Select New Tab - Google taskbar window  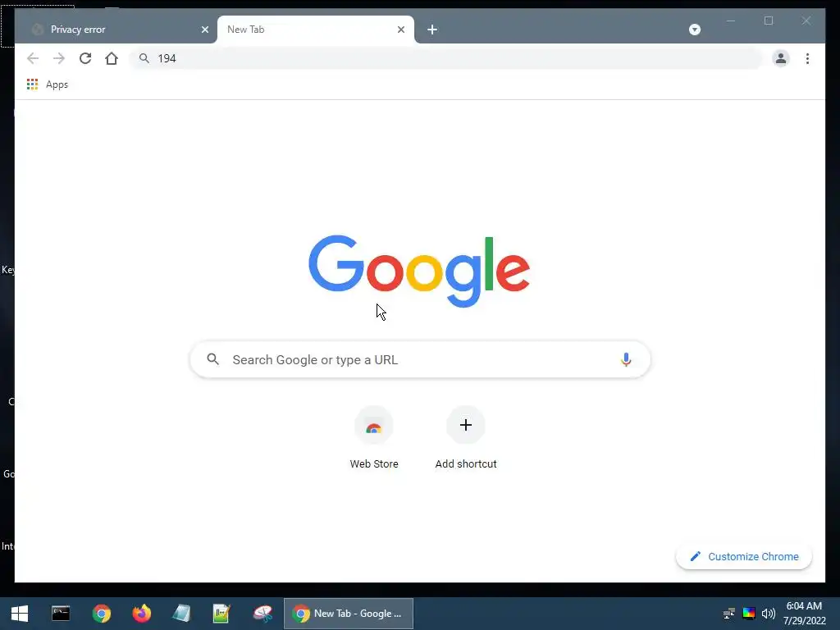point(348,614)
